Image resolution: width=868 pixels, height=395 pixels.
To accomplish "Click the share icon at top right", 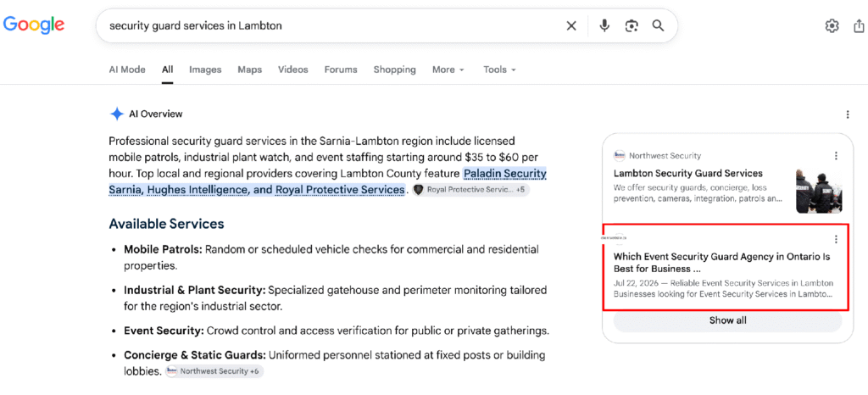I will [x=860, y=25].
